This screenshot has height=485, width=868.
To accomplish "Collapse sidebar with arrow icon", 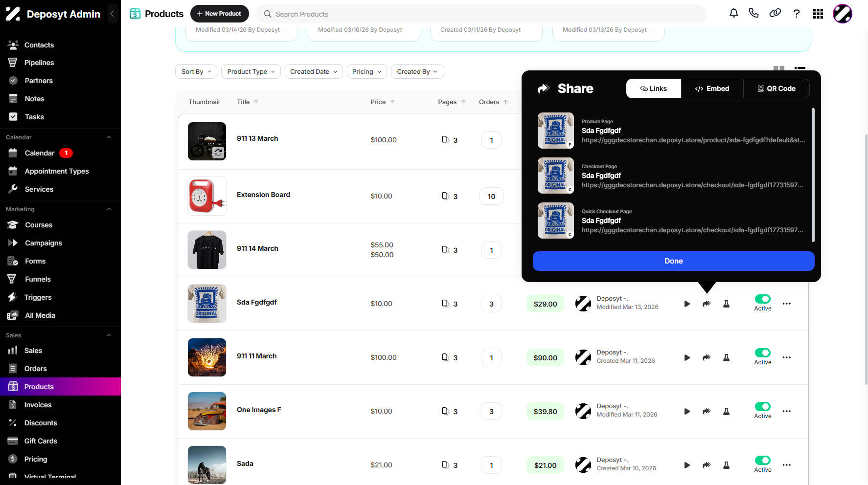I will (x=112, y=14).
